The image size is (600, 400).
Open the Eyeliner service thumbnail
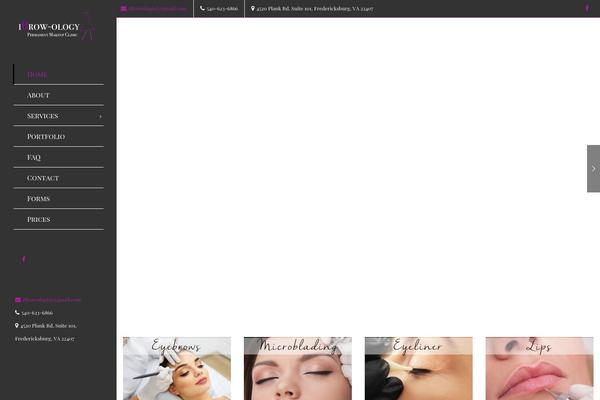coord(419,368)
